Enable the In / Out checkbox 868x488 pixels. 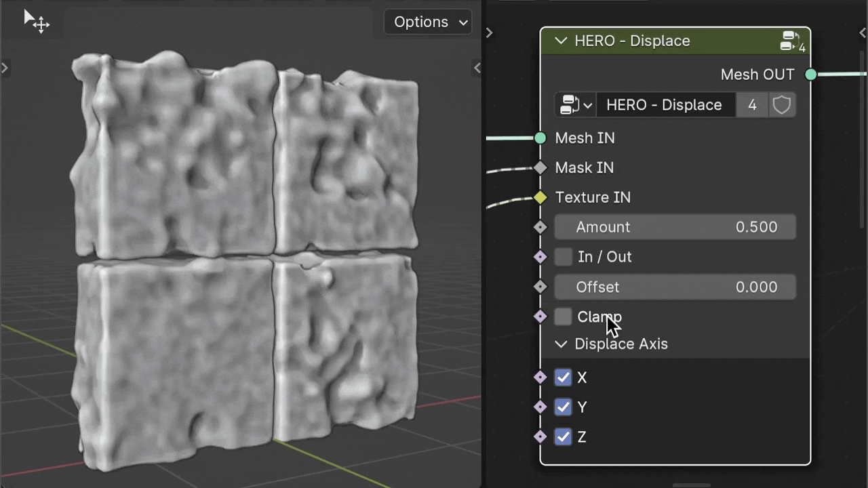pyautogui.click(x=564, y=257)
